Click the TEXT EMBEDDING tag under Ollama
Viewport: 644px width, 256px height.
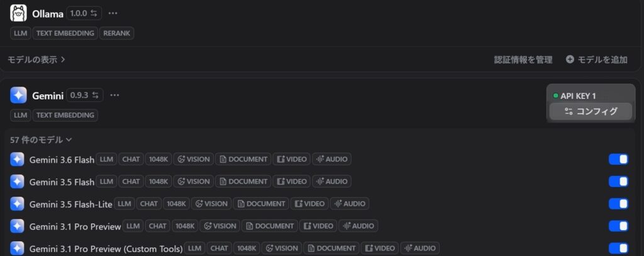[x=65, y=33]
